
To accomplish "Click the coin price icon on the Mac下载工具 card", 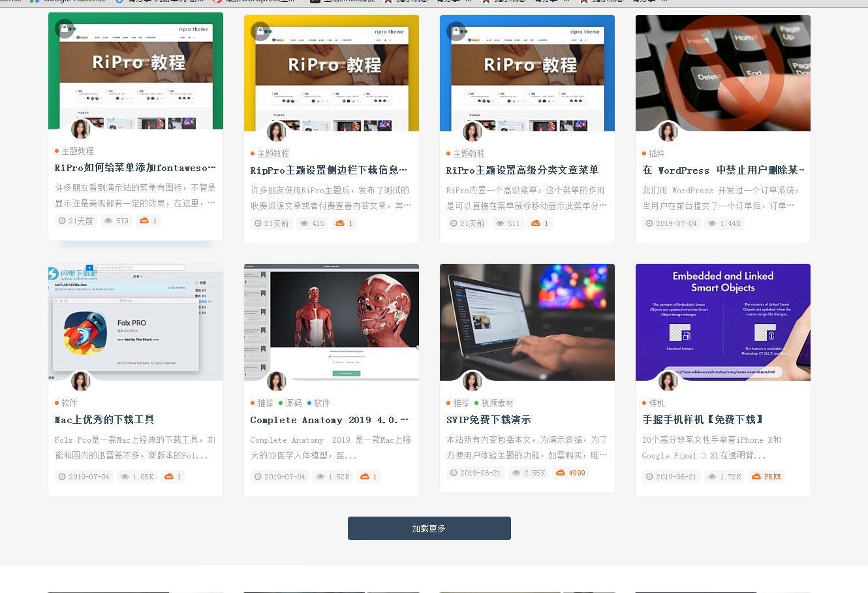I will pyautogui.click(x=169, y=477).
